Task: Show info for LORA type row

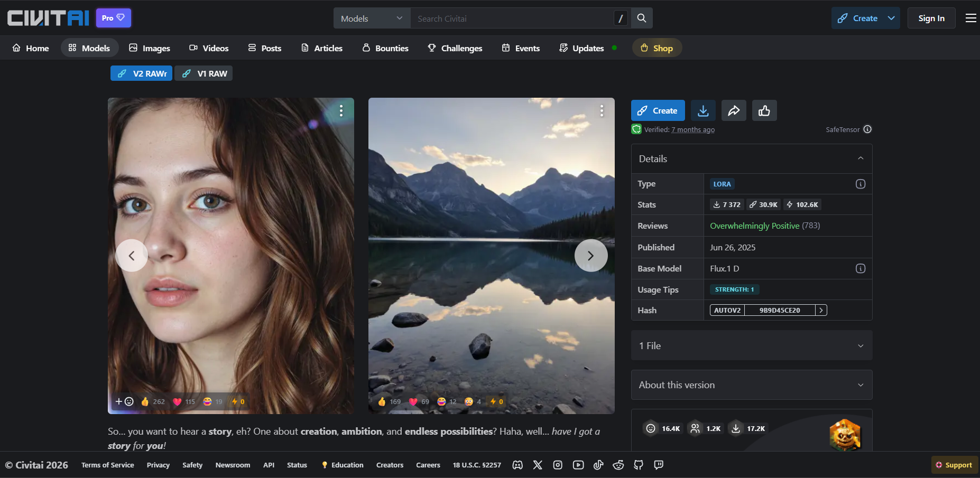Action: [861, 184]
